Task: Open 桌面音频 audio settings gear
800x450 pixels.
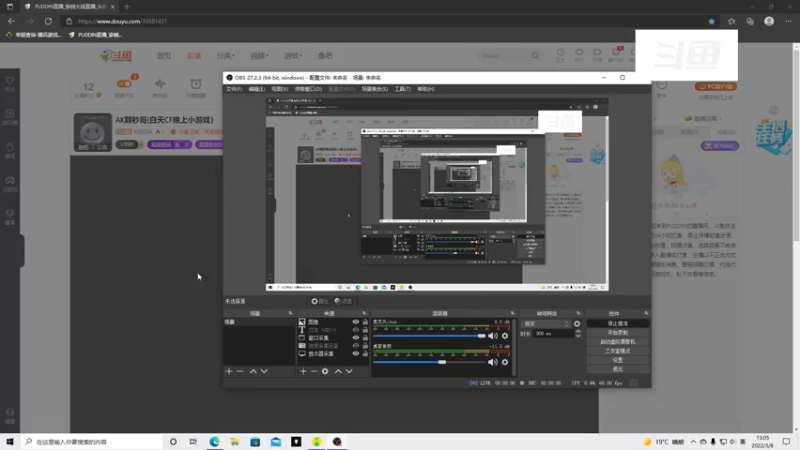Action: 505,362
